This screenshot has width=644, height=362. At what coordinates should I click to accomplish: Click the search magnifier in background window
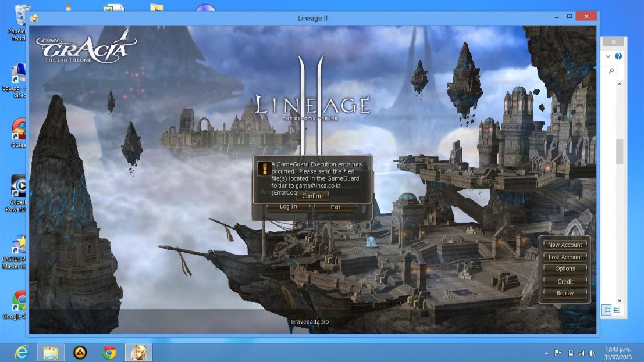[x=611, y=71]
